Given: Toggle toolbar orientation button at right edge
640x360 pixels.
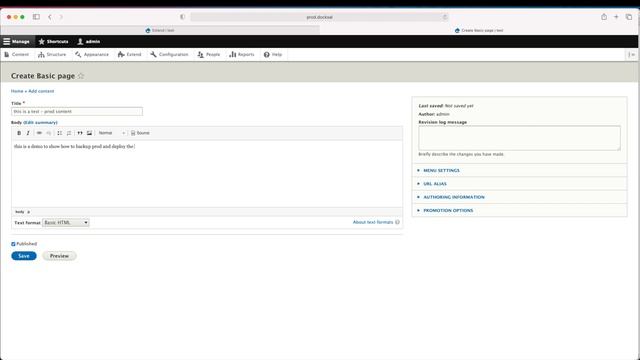Looking at the screenshot, I should 631,55.
